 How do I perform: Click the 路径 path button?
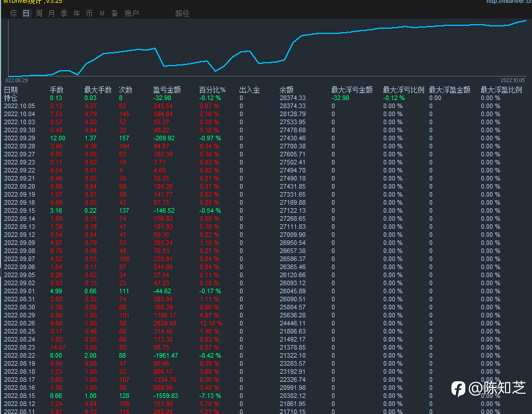(182, 13)
